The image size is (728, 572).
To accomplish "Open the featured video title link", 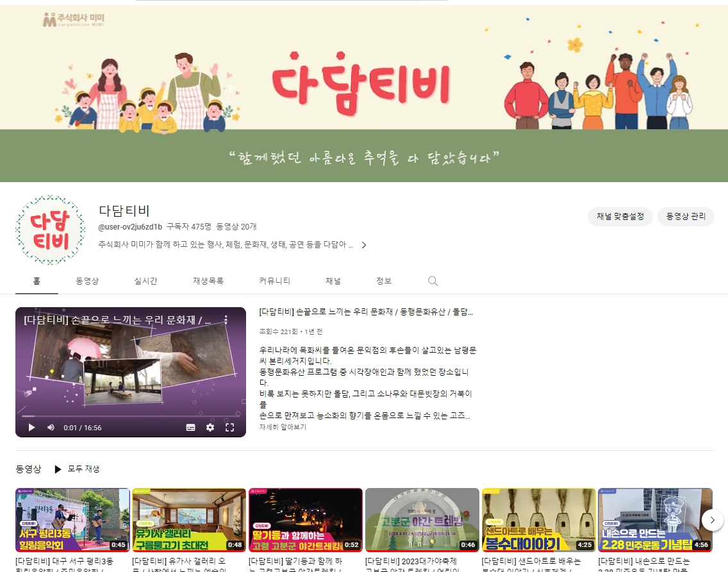I will pos(366,312).
